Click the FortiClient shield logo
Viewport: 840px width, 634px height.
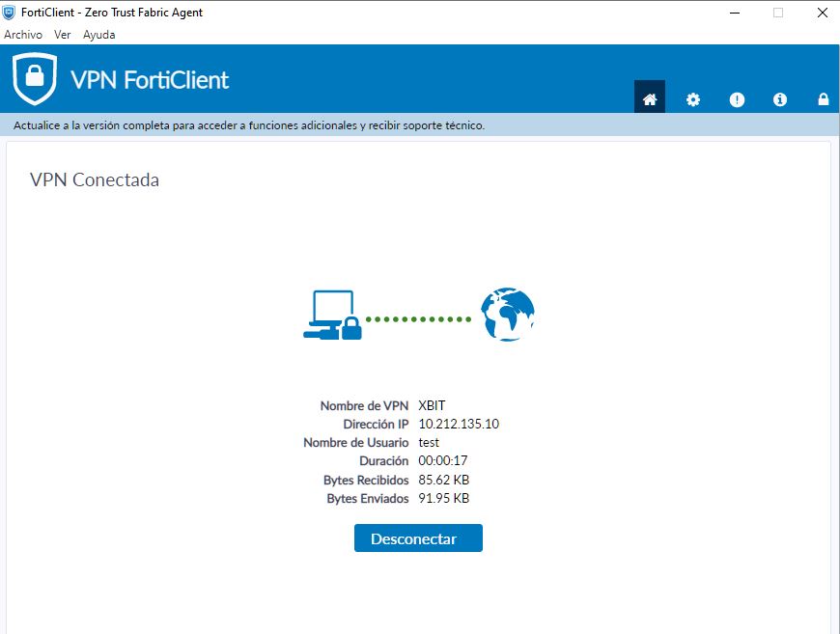[x=35, y=78]
